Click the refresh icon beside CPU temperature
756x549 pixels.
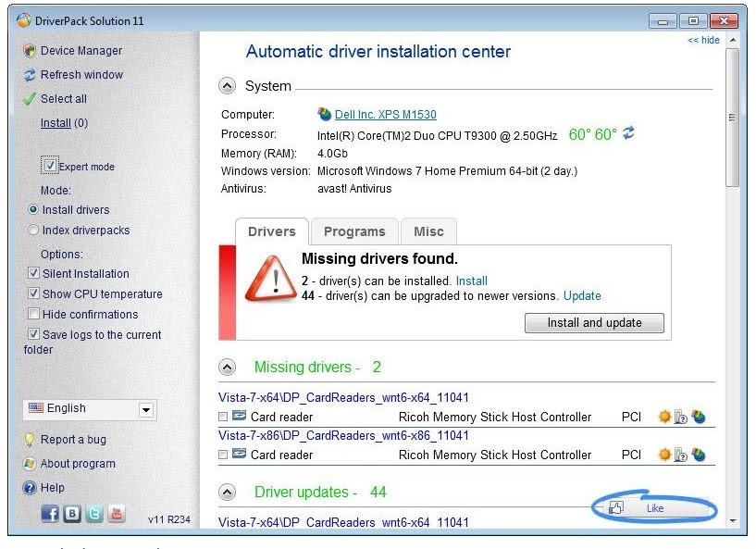(x=628, y=133)
